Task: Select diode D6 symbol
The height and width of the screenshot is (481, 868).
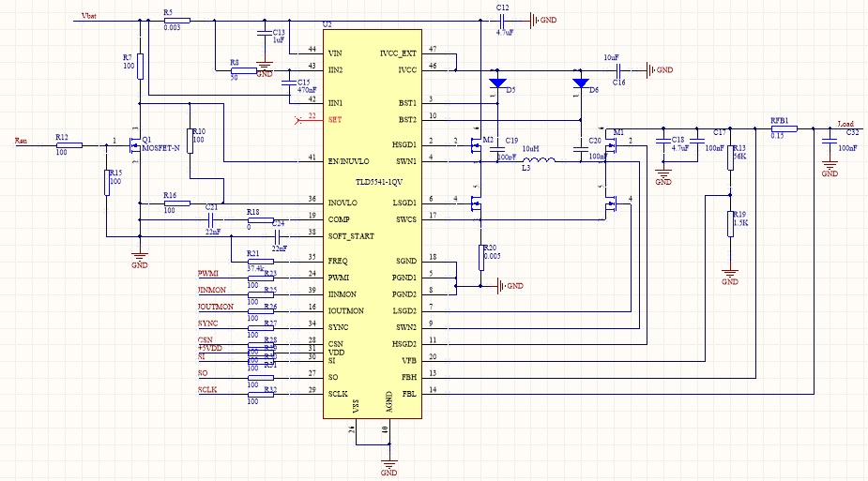Action: (581, 83)
